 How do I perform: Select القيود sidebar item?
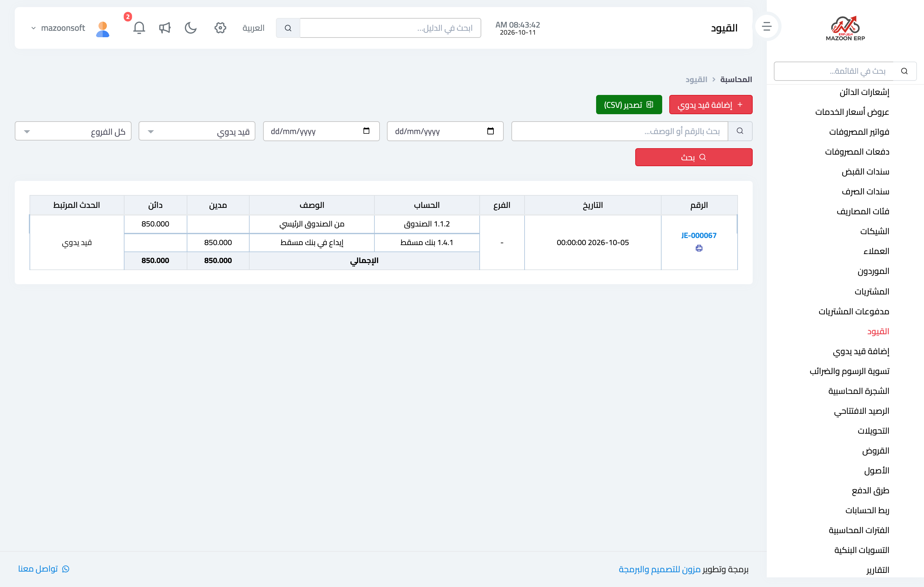878,331
